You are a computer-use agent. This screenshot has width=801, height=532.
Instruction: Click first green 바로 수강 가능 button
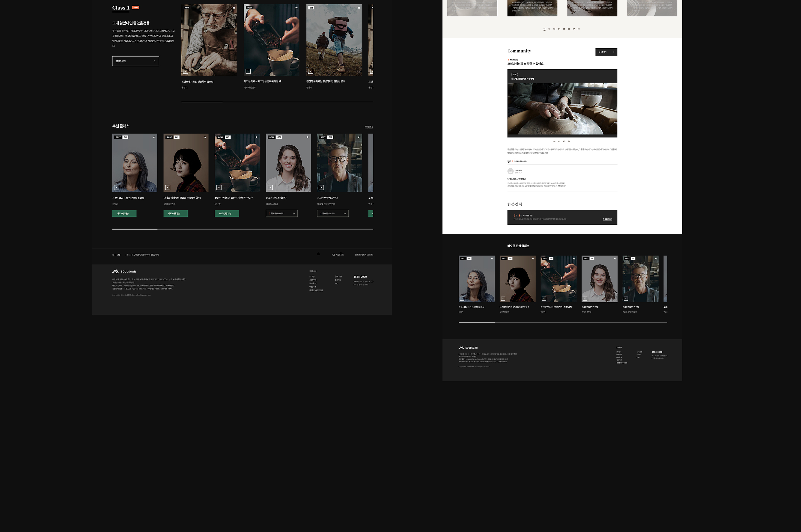pos(124,213)
